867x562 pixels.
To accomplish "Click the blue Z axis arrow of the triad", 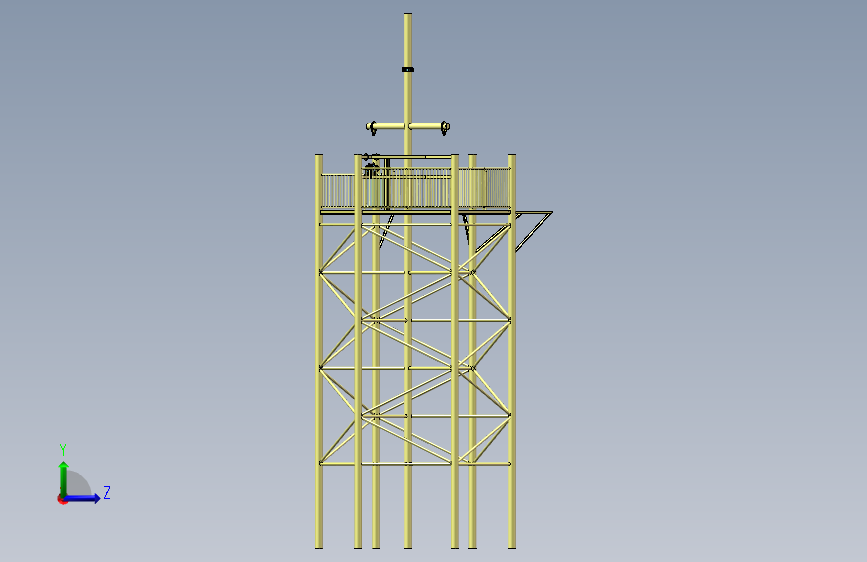I will coord(82,498).
